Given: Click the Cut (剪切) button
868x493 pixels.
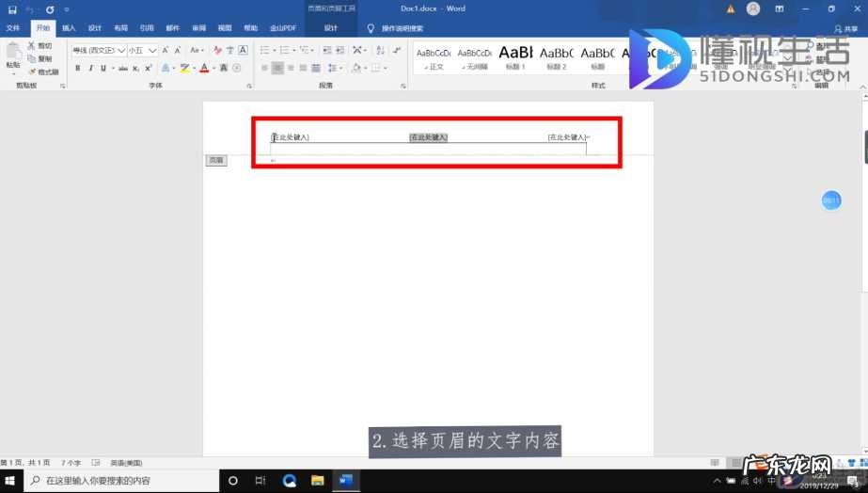Looking at the screenshot, I should (x=40, y=45).
